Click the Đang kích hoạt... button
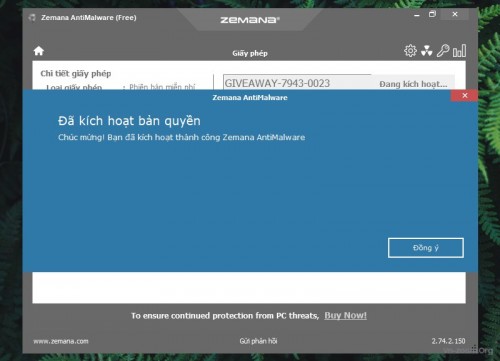This screenshot has height=361, width=500. click(x=413, y=84)
